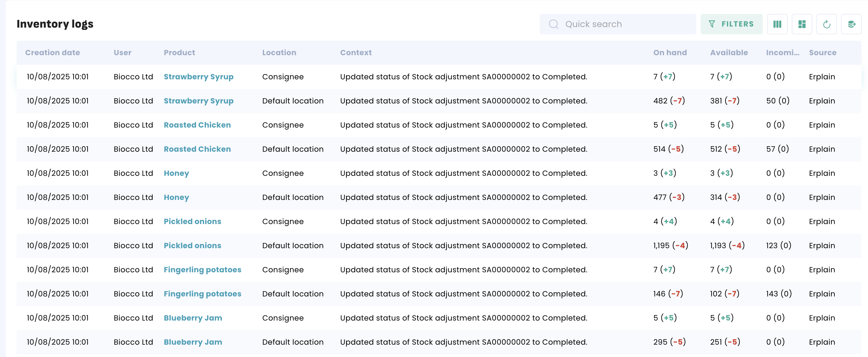Open Roasted Chicken Consignee row link
868x357 pixels.
[197, 125]
